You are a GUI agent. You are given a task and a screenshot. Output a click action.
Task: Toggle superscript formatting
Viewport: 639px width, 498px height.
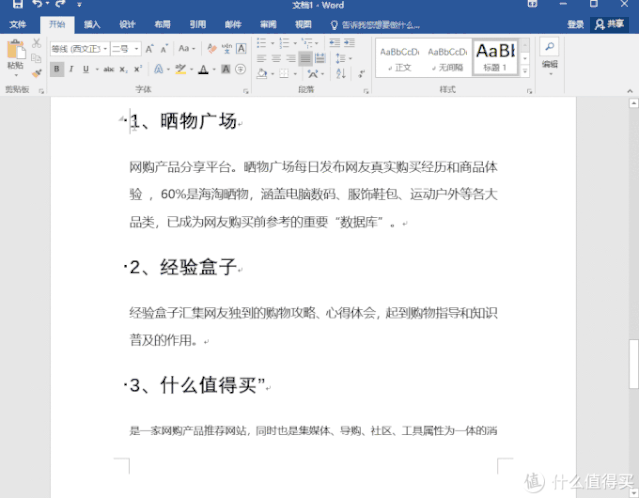[138, 69]
